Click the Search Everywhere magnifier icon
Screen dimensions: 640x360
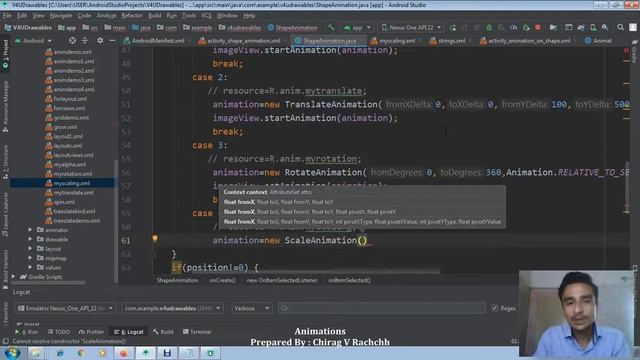[x=620, y=27]
